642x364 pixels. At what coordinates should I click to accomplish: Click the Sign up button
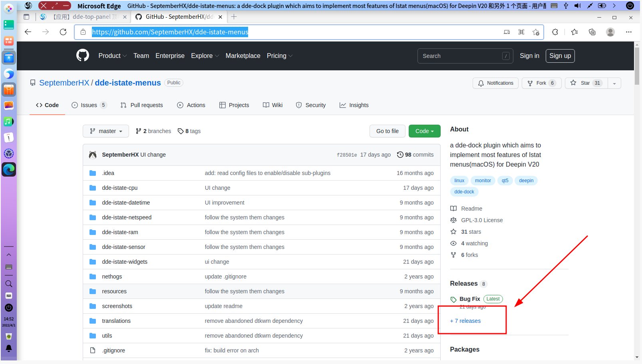pos(560,56)
